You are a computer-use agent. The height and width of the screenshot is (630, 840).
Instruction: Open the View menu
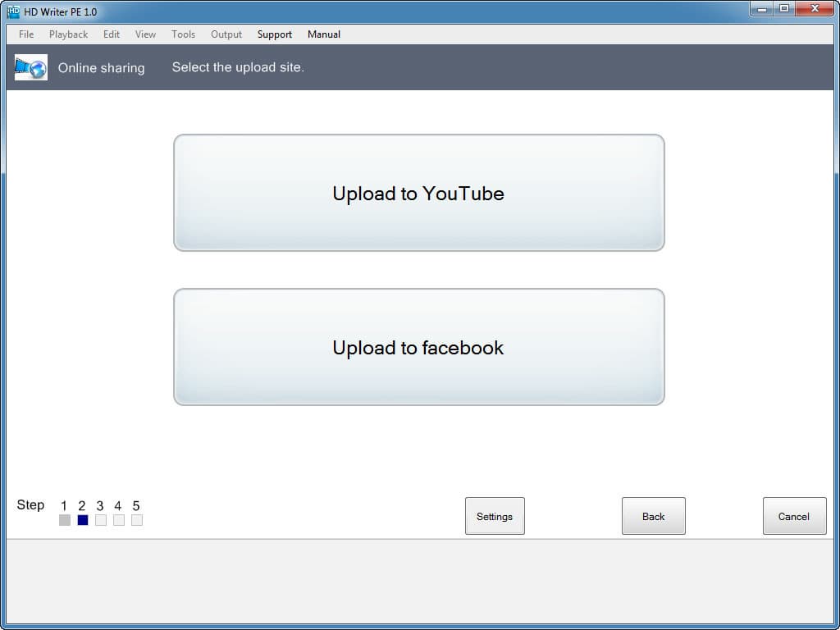tap(145, 34)
